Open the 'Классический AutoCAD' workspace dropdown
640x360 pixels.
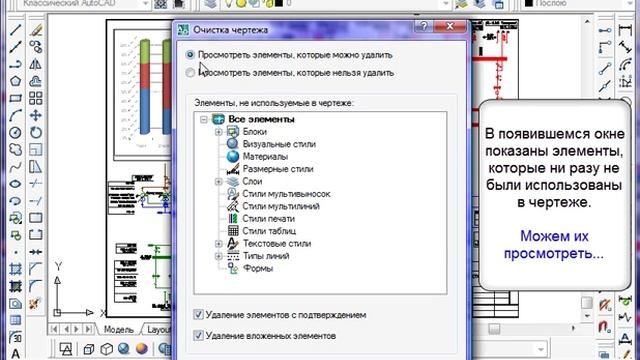(x=145, y=4)
